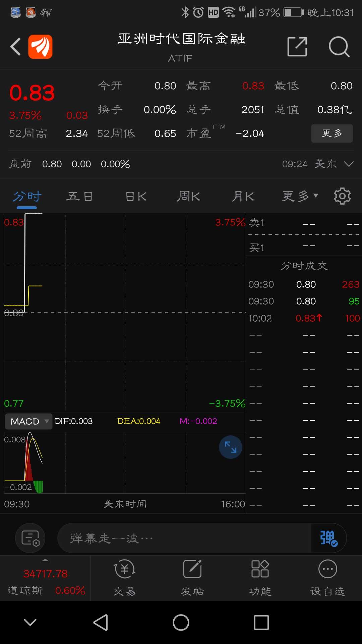Select the 分时 tab
Viewport: 362px width, 644px height.
27,196
